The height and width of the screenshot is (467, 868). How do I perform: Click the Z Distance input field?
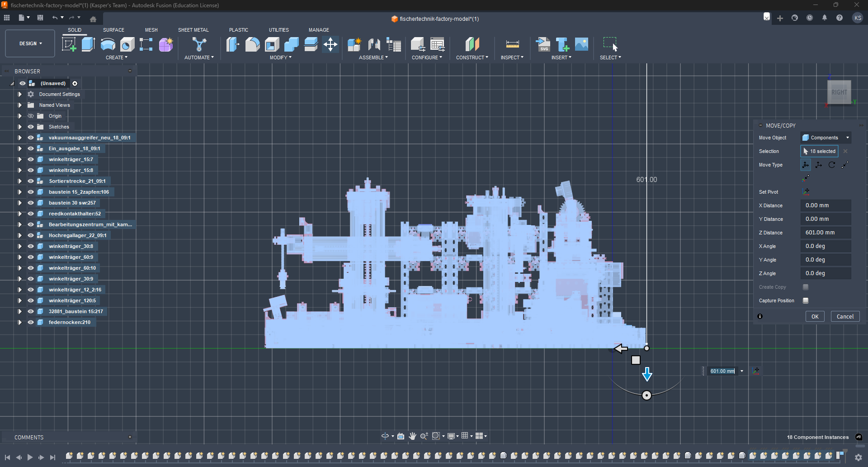coord(826,232)
